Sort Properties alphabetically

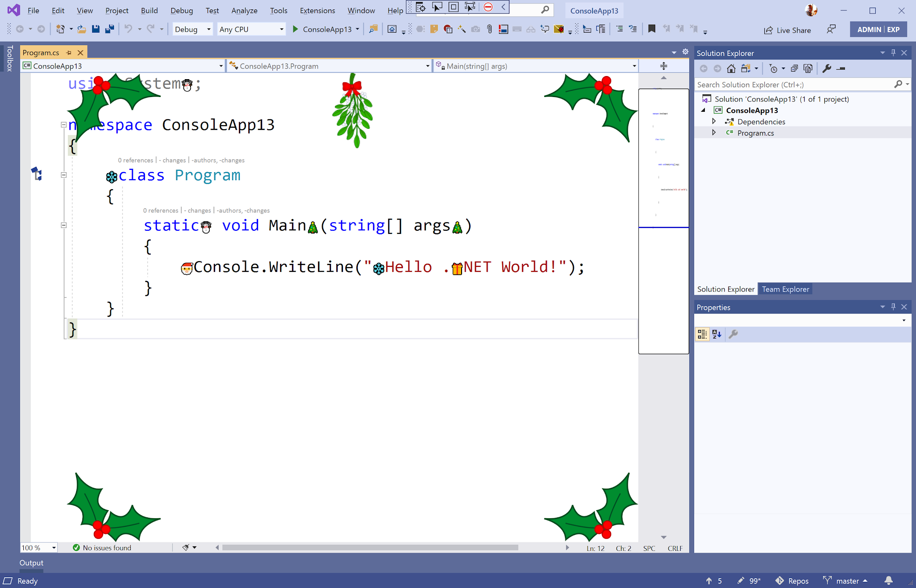pyautogui.click(x=717, y=334)
